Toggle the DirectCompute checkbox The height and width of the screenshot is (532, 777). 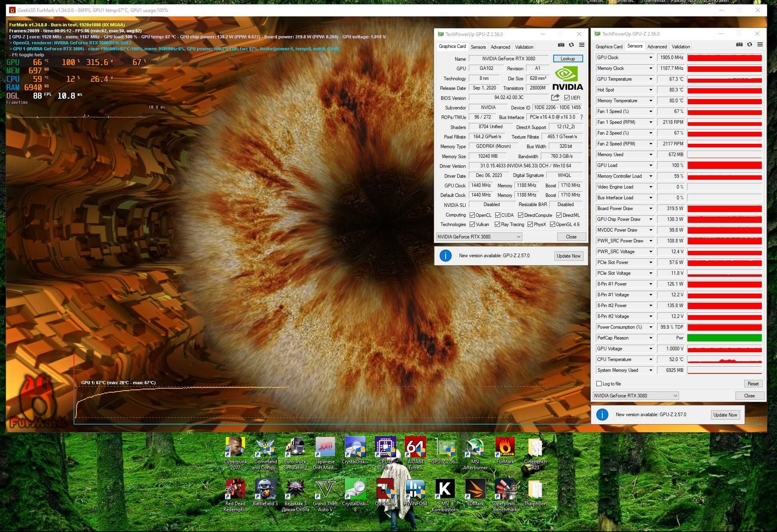click(x=520, y=215)
